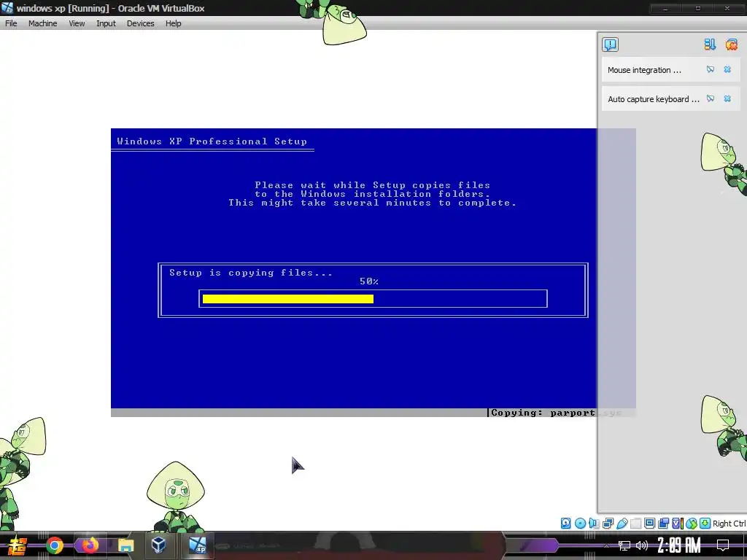This screenshot has width=747, height=560.
Task: Open the Auto capture keyboard notification text
Action: (653, 99)
